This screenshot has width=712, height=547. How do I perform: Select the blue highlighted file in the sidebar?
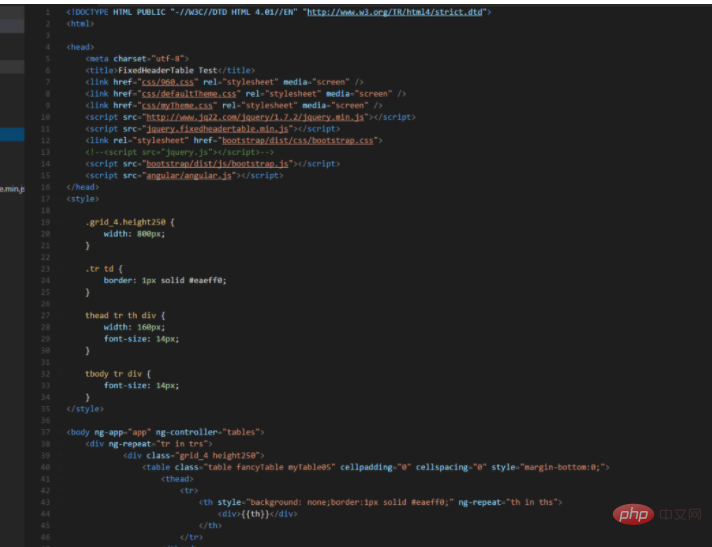coord(13,134)
